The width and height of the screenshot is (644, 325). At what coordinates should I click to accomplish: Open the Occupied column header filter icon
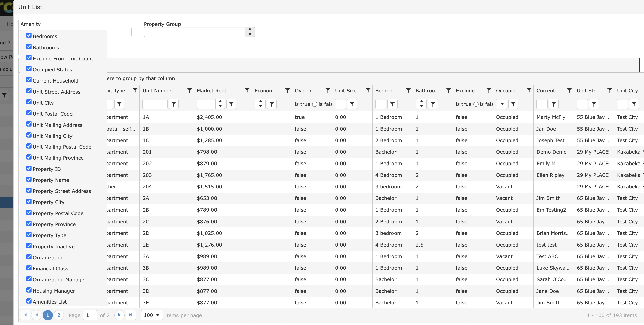pyautogui.click(x=529, y=90)
